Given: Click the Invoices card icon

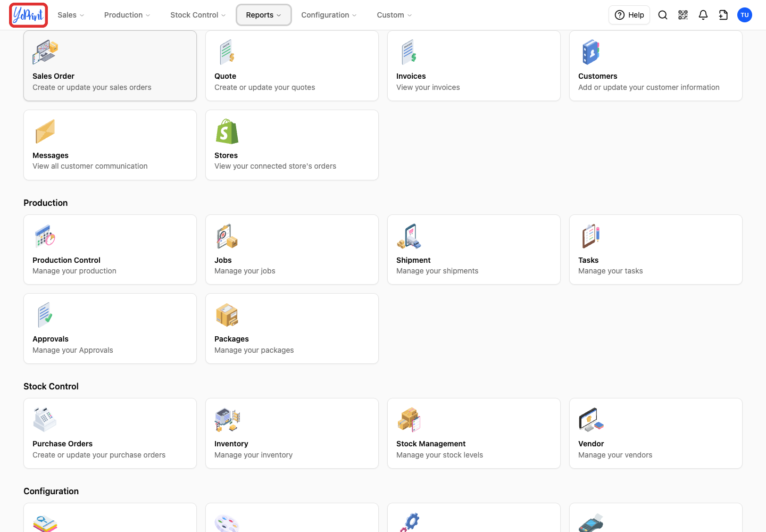Looking at the screenshot, I should tap(409, 52).
